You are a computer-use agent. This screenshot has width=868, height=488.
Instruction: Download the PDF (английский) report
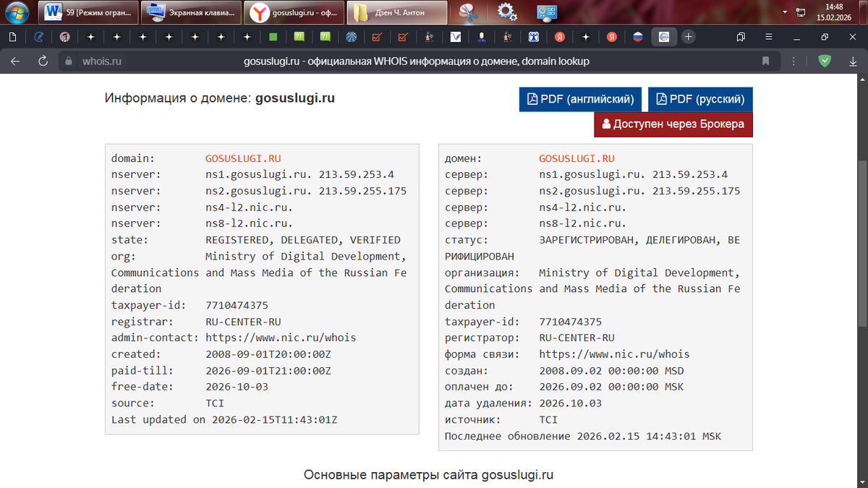tap(581, 99)
